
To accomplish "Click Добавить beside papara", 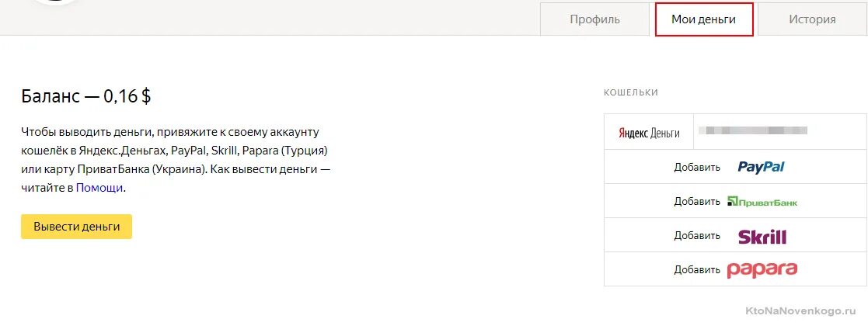I will 697,270.
